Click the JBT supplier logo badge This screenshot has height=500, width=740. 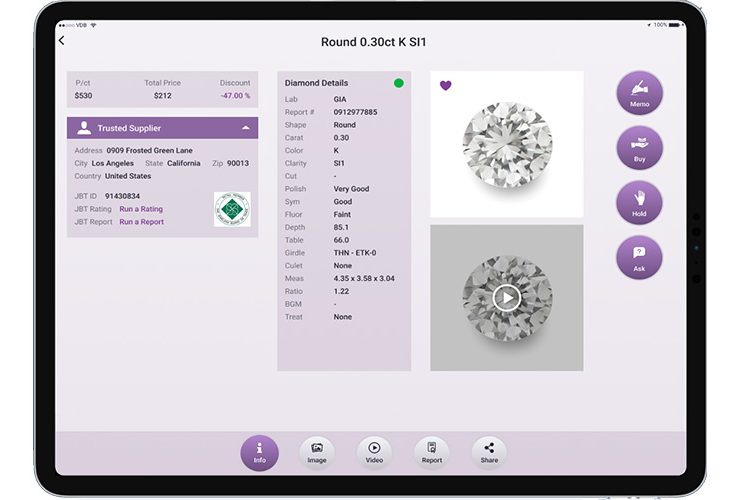232,209
